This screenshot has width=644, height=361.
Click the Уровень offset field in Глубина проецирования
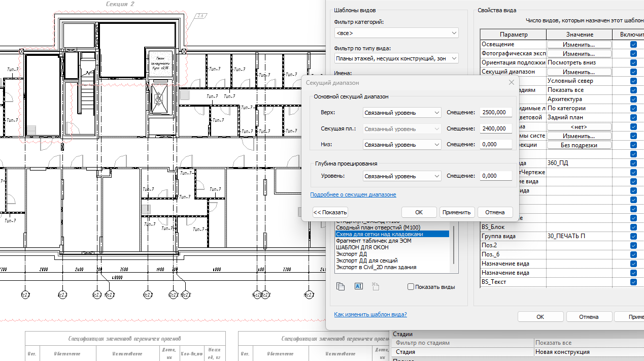pyautogui.click(x=496, y=176)
